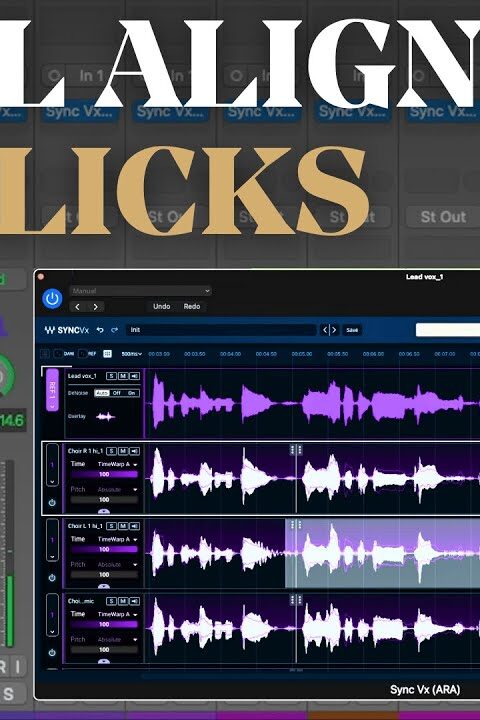Click the Undo button in plugin header
480x720 pixels.
(x=162, y=306)
